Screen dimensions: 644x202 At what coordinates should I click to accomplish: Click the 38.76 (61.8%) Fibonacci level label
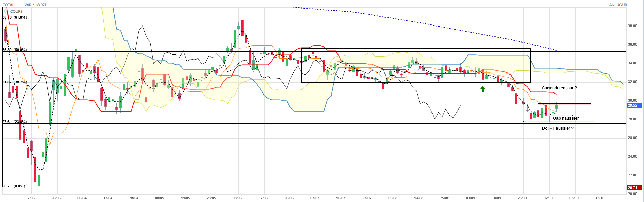15,17
